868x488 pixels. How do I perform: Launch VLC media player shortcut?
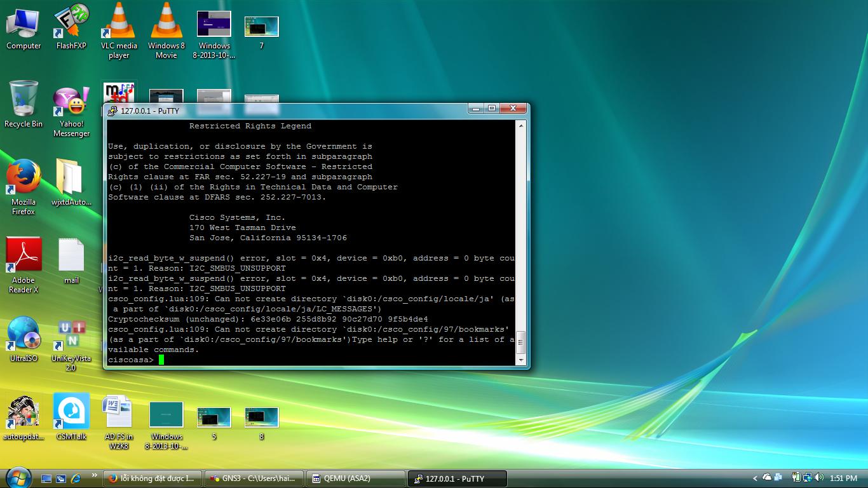[119, 25]
